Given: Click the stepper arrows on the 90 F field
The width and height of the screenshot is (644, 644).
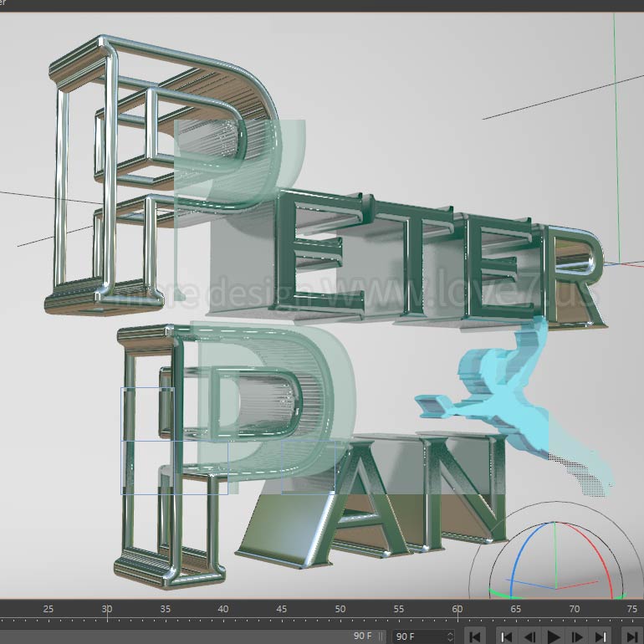Looking at the screenshot, I should (450, 636).
